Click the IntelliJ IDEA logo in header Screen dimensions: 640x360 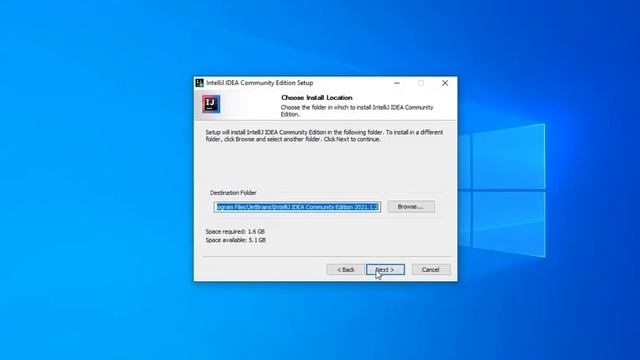[211, 104]
